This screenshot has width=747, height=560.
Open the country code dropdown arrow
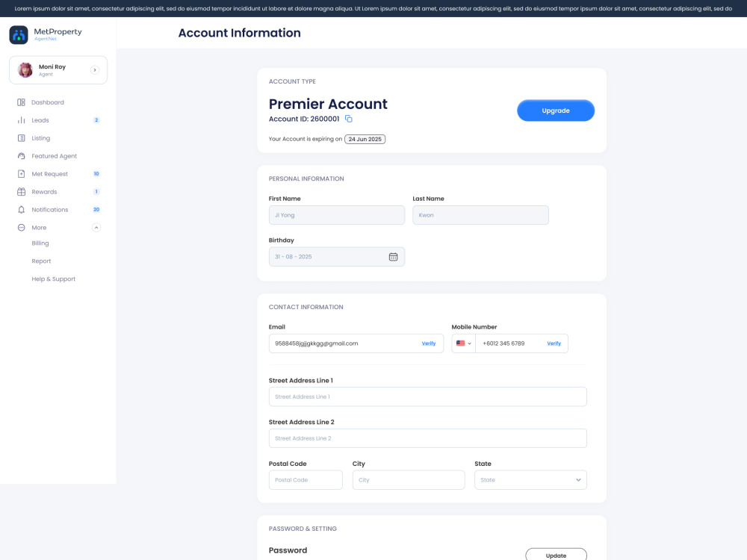469,343
